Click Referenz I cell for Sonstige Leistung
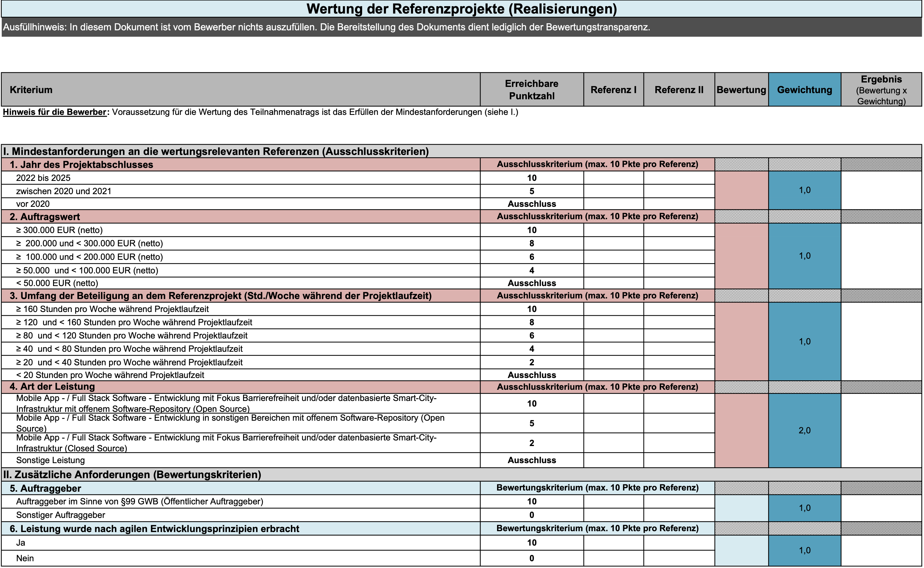 click(613, 460)
